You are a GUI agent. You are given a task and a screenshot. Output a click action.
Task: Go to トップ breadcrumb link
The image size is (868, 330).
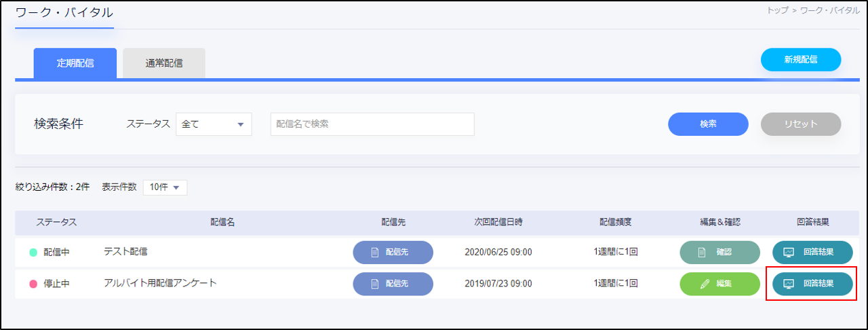click(777, 11)
